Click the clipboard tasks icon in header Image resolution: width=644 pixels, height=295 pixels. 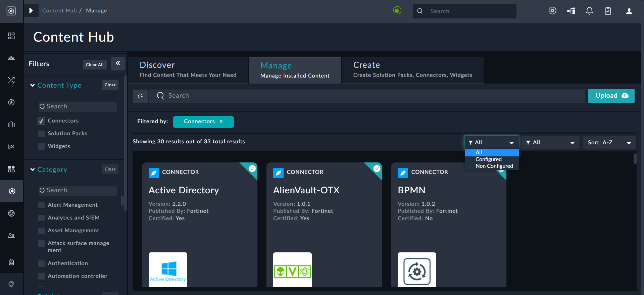pyautogui.click(x=608, y=11)
